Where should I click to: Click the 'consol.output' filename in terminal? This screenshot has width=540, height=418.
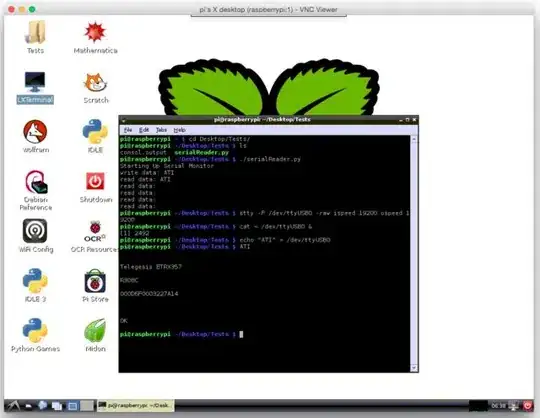point(143,153)
